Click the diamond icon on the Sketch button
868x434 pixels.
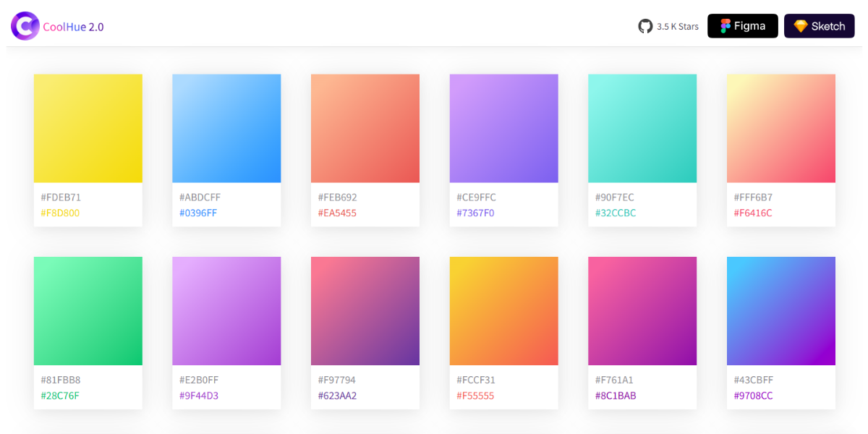click(x=801, y=25)
